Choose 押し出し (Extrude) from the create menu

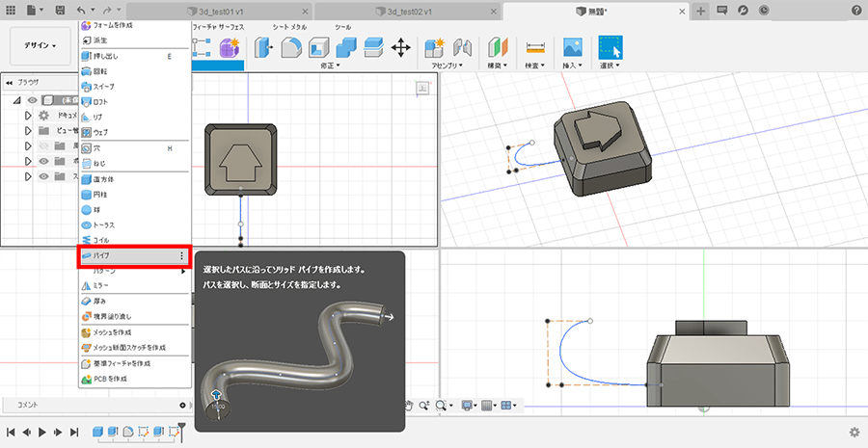pos(106,56)
